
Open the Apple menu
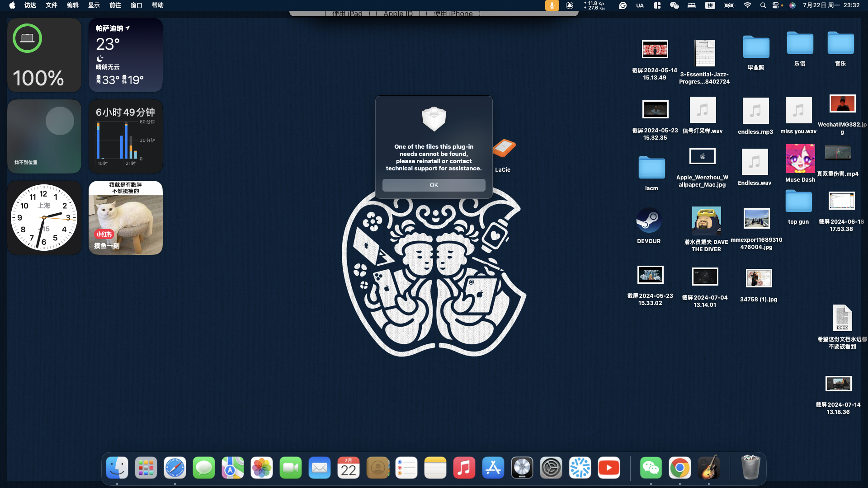coord(12,5)
